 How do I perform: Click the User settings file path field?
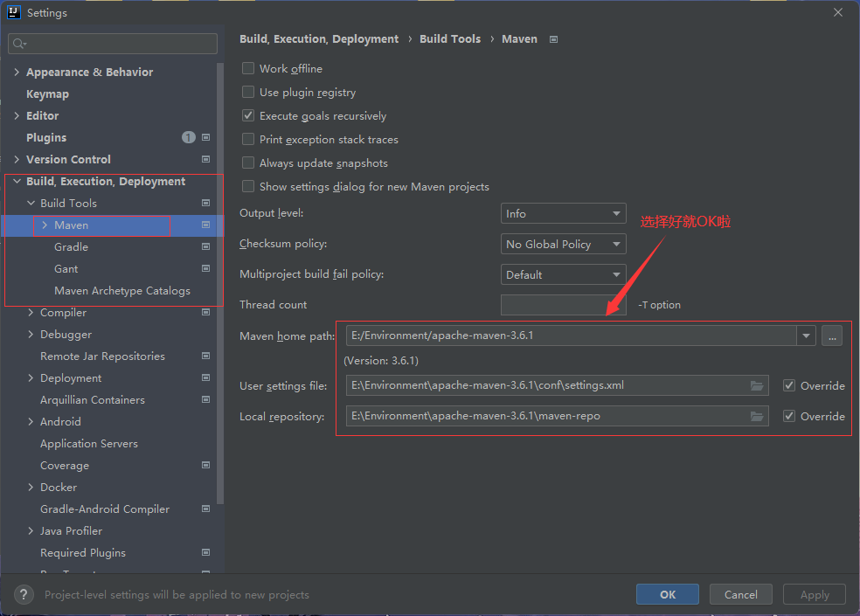558,385
